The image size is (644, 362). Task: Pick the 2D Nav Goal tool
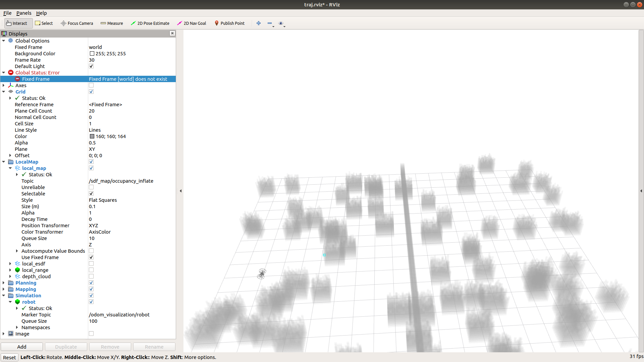click(x=192, y=23)
